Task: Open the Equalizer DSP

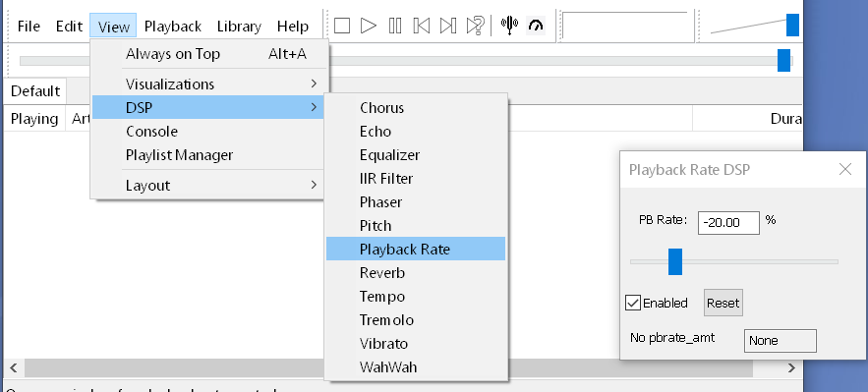Action: pyautogui.click(x=416, y=155)
